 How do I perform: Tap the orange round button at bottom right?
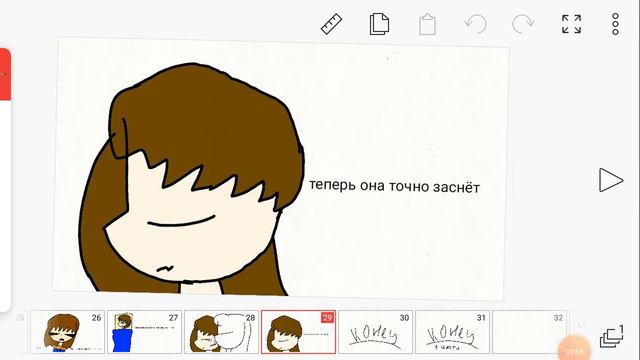(575, 349)
